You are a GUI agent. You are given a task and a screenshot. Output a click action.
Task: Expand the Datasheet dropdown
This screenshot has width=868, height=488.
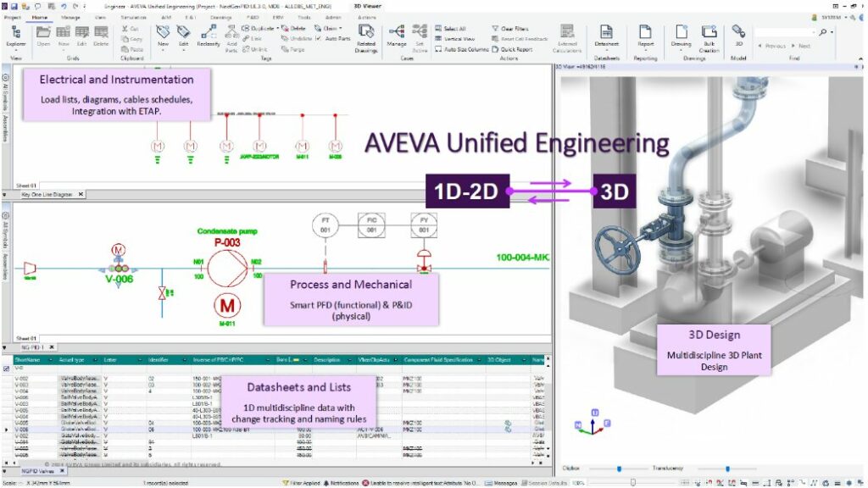(x=607, y=50)
